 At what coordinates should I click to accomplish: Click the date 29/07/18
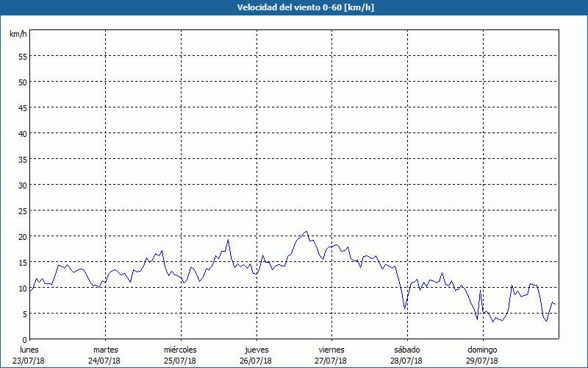[482, 361]
